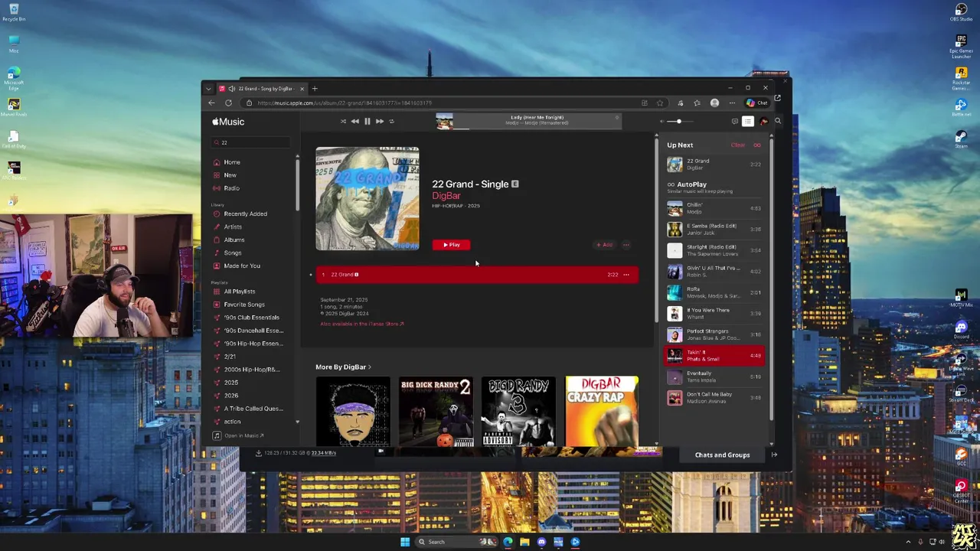The height and width of the screenshot is (551, 980).
Task: Play If You Were There by Wham!
Action: (714, 313)
